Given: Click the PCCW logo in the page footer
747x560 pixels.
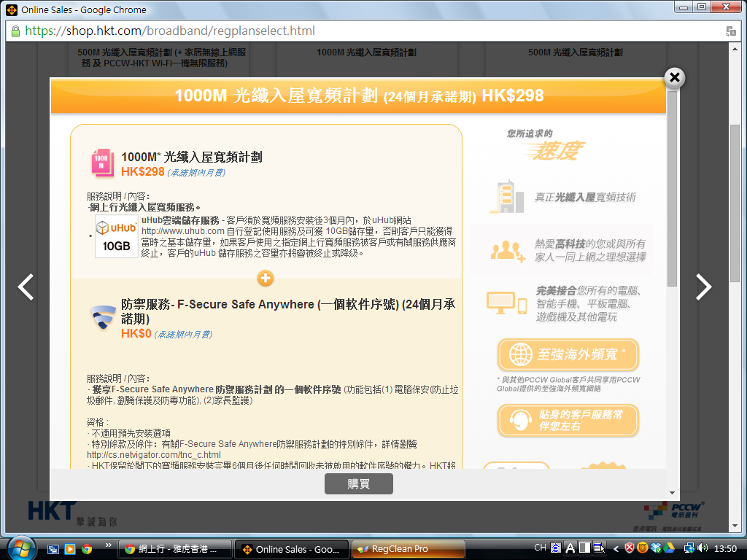Looking at the screenshot, I should (674, 510).
